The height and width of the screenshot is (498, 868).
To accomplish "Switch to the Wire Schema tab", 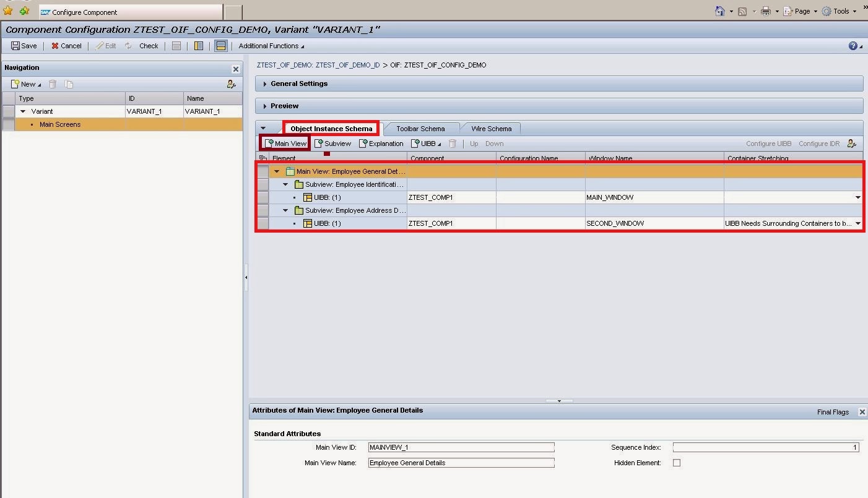I will coord(491,129).
